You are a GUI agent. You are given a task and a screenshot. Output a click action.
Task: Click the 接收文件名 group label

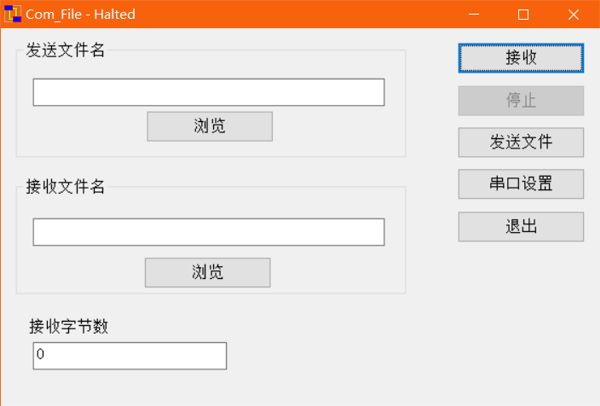65,187
